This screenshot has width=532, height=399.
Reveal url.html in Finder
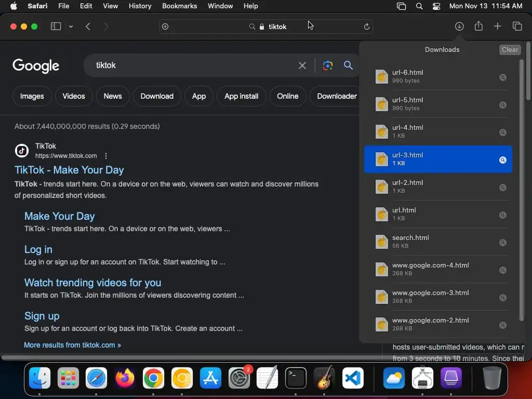pos(503,215)
